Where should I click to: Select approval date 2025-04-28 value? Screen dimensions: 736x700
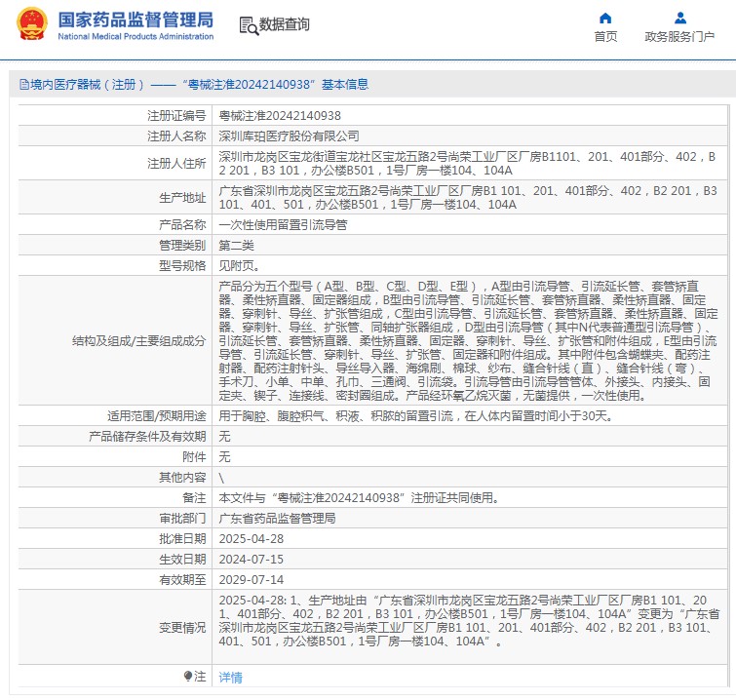click(x=251, y=538)
